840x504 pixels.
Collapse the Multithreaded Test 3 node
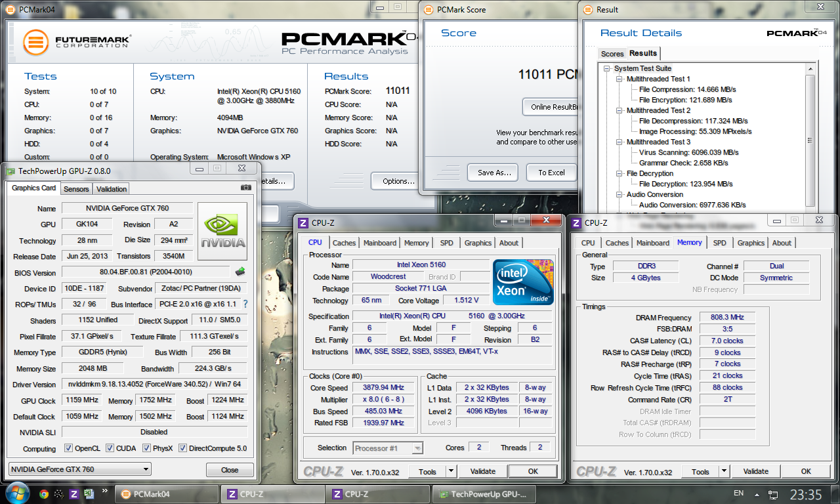[620, 142]
